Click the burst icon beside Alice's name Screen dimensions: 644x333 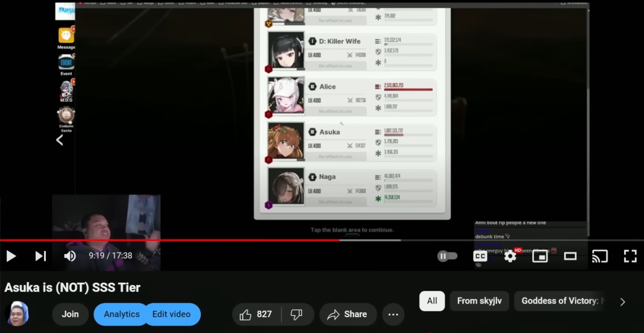click(312, 87)
